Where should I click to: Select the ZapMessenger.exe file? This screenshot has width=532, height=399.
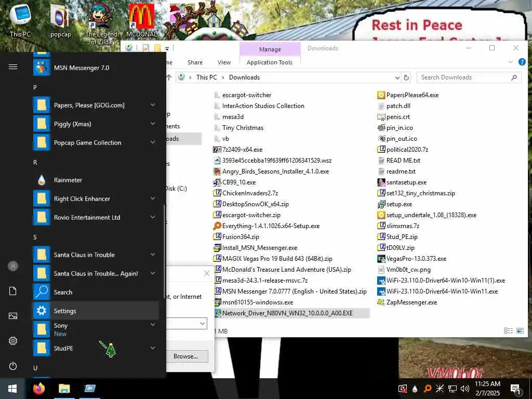coord(407,302)
